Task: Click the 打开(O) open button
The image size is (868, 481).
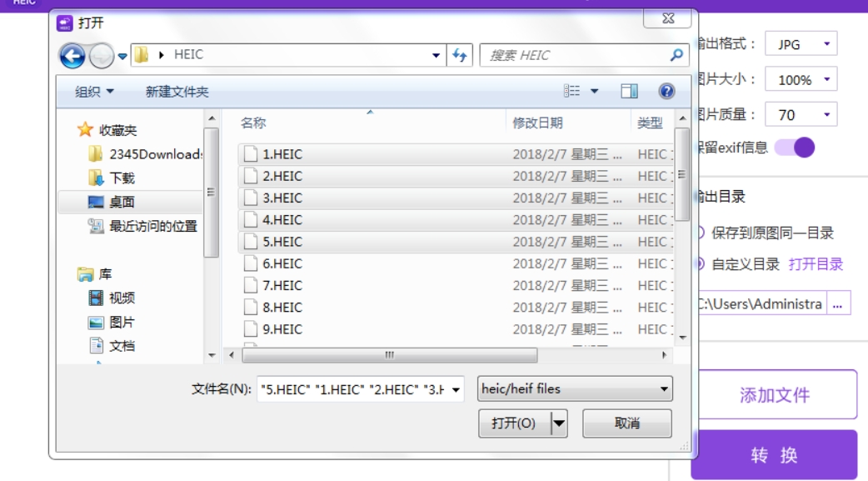Action: (514, 423)
